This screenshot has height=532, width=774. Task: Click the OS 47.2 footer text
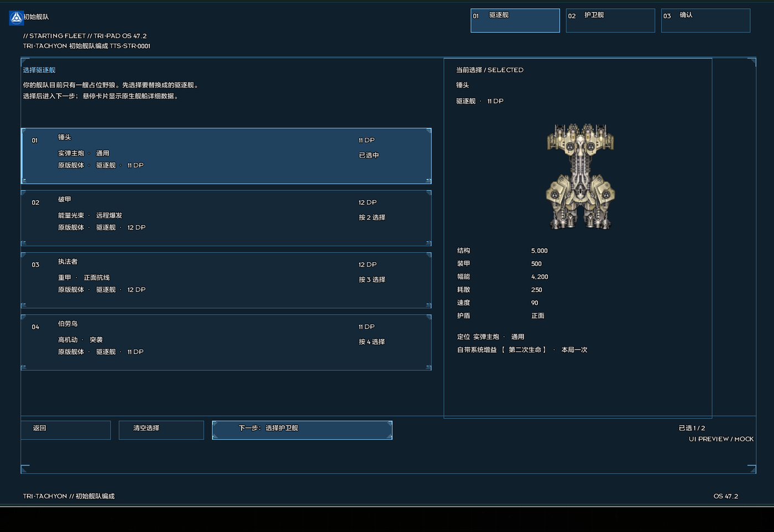(726, 497)
